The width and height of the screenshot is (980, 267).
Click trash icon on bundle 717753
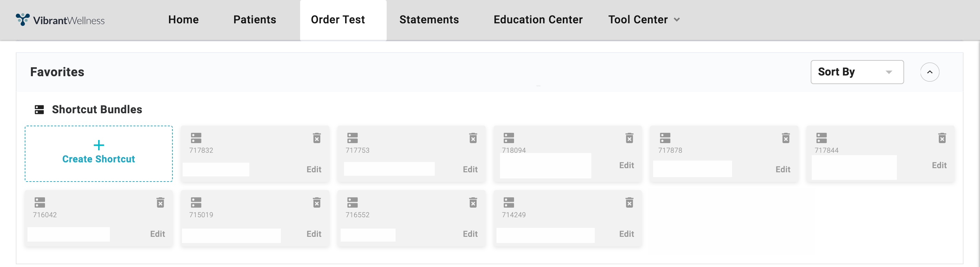(x=473, y=138)
